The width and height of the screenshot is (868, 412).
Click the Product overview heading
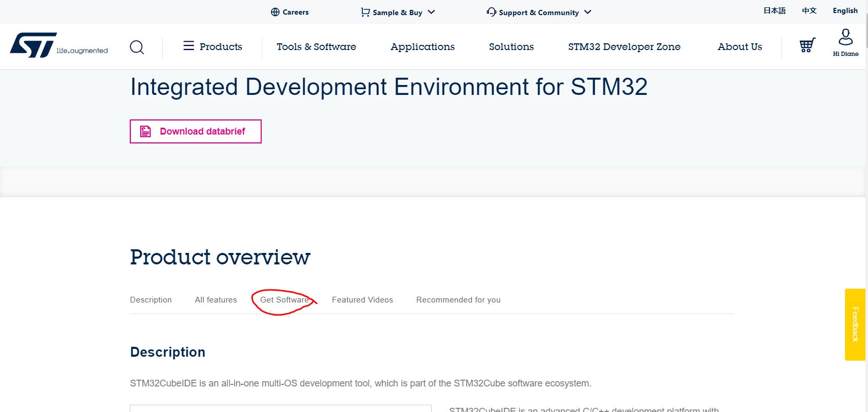pos(220,257)
